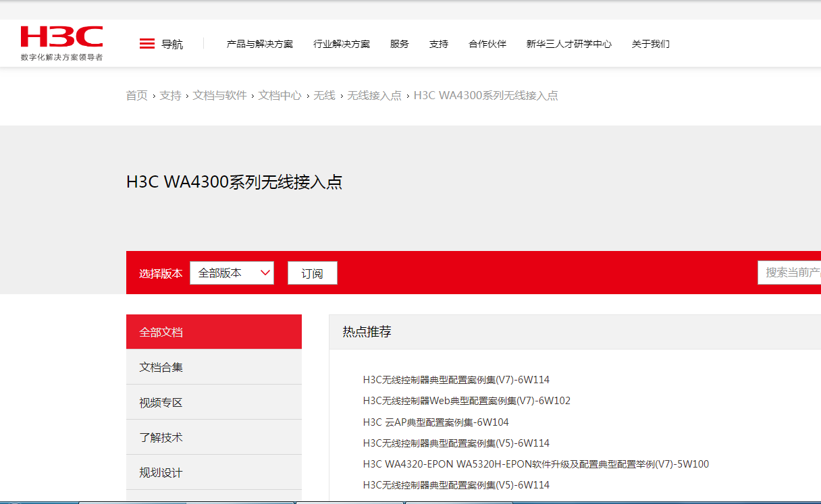
Task: Select 全部文档 sidebar tab
Action: tap(214, 332)
